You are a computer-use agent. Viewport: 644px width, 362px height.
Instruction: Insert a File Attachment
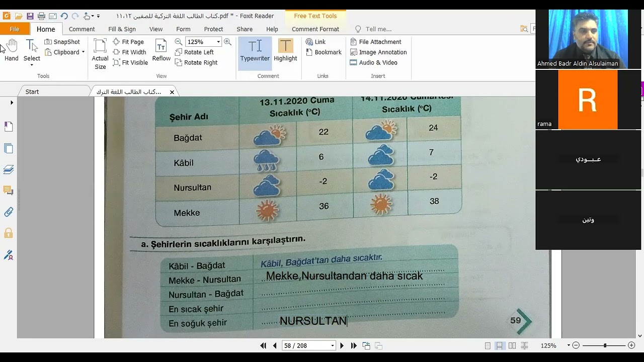375,42
